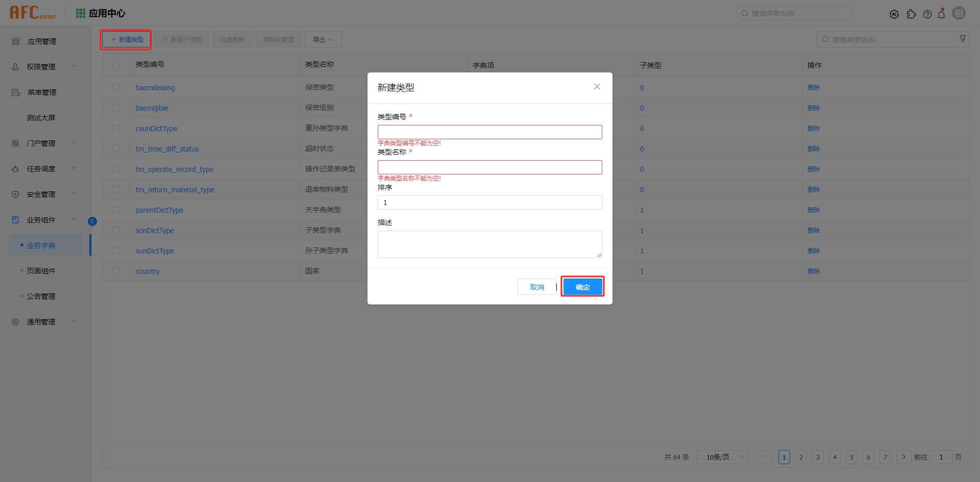Open the help question-mark icon
This screenshot has width=980, height=482.
(x=928, y=14)
